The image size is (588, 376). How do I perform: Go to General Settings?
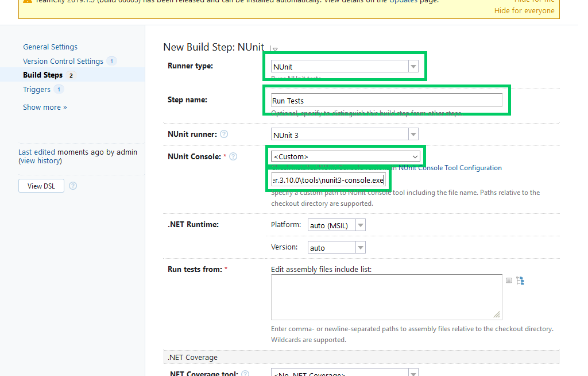pyautogui.click(x=51, y=47)
